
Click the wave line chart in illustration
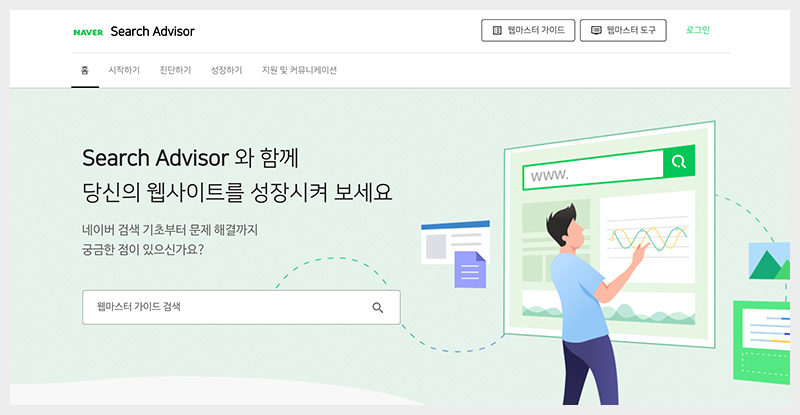coord(648,238)
